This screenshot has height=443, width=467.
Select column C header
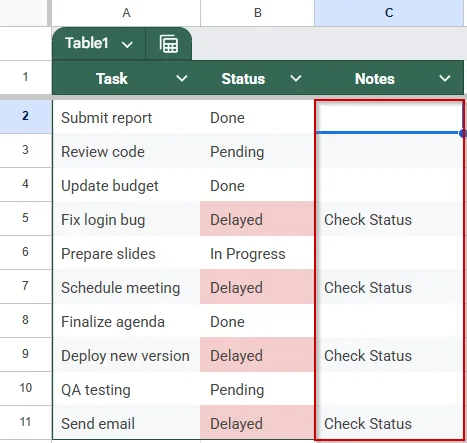[389, 13]
